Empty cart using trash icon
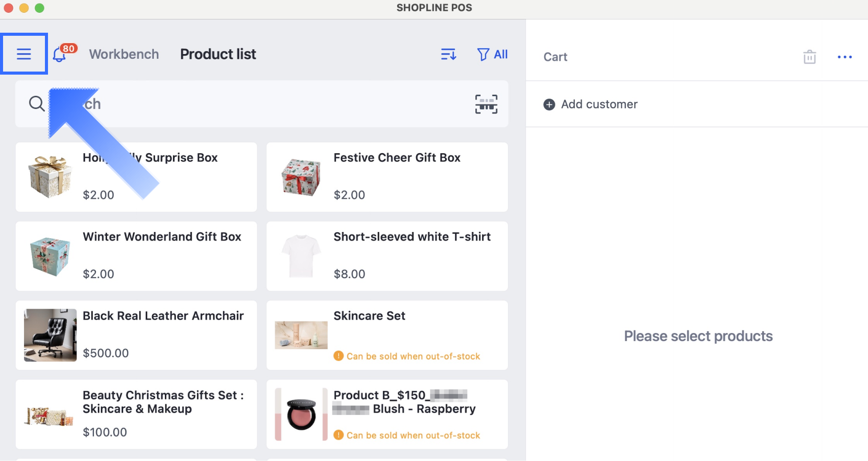Image resolution: width=868 pixels, height=461 pixels. coord(809,57)
